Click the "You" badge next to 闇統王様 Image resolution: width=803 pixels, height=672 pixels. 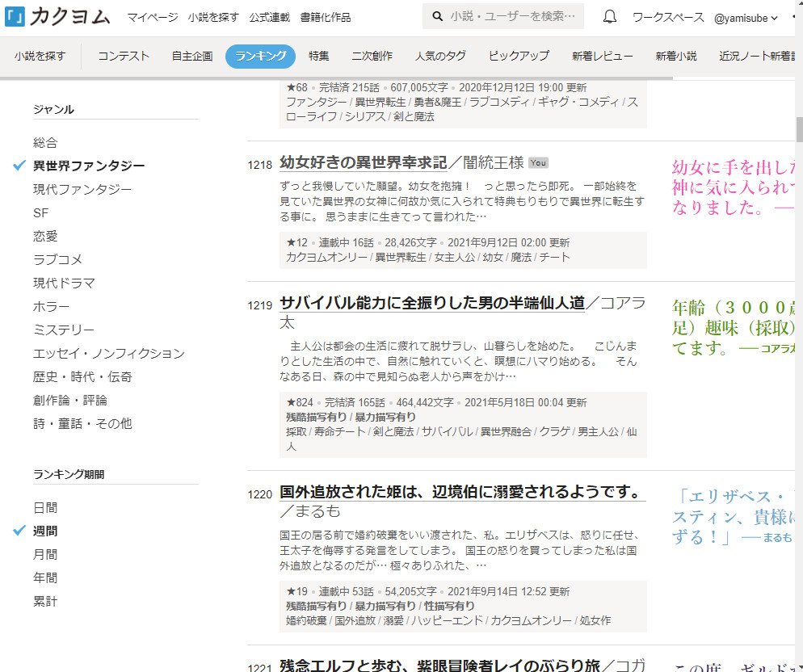click(538, 162)
